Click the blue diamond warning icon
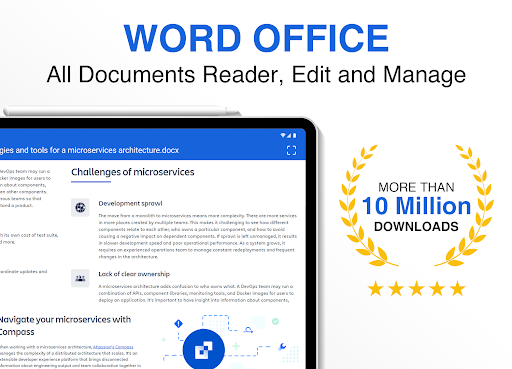This screenshot has height=369, width=512. point(179,323)
